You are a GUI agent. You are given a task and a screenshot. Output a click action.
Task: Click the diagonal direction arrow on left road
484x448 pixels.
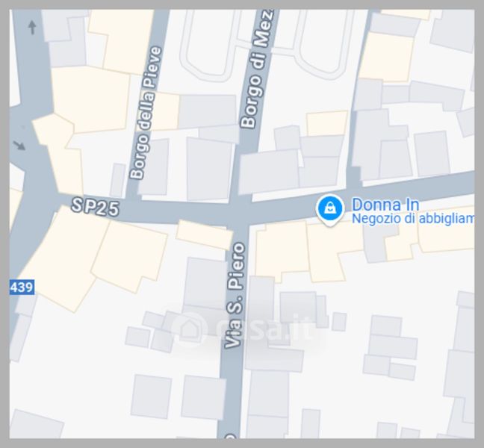click(x=19, y=146)
